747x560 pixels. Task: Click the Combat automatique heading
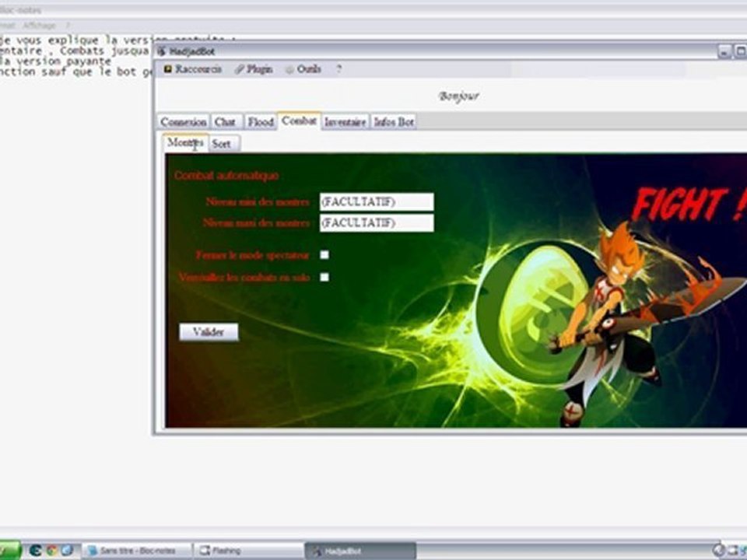pos(226,175)
